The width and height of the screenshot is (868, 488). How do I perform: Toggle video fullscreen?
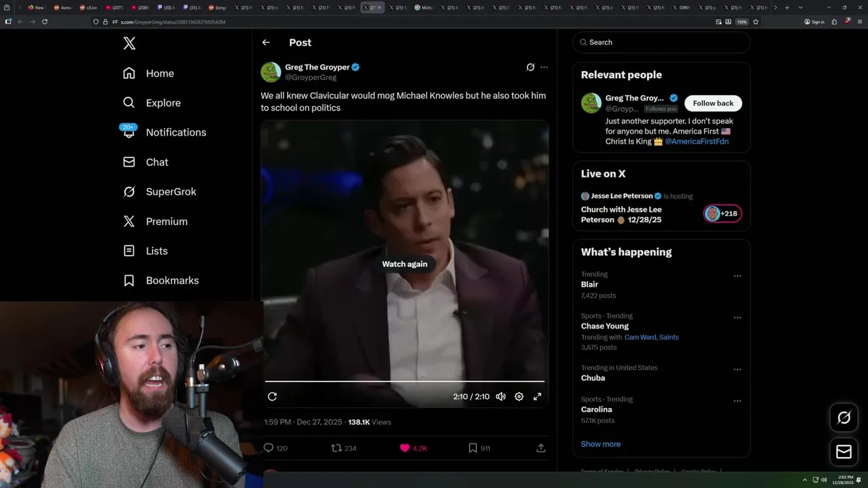click(x=537, y=396)
